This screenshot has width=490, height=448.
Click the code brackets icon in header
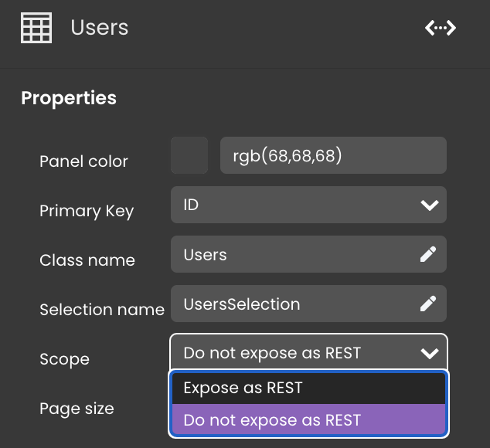coord(441,28)
